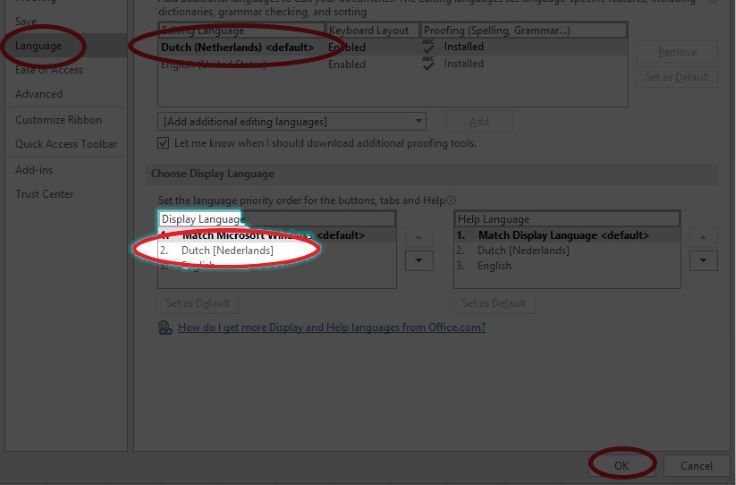Click the Cancel button
This screenshot has width=736, height=485.
pyautogui.click(x=696, y=465)
